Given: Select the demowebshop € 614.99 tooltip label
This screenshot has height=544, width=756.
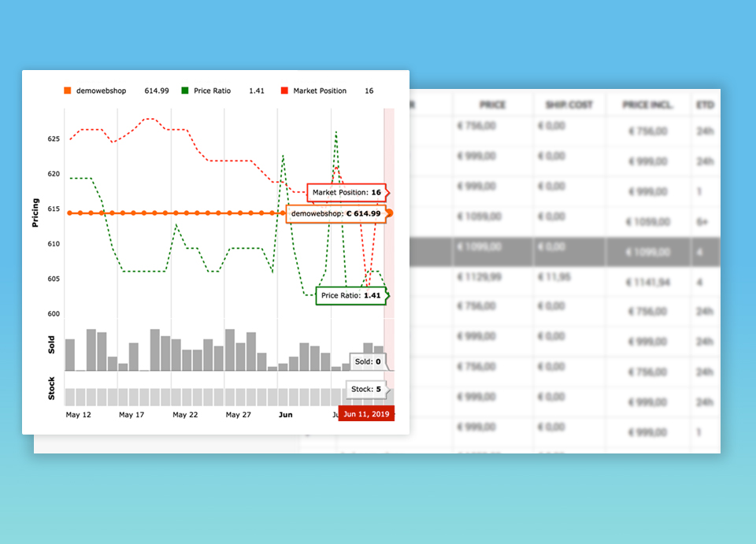Looking at the screenshot, I should pyautogui.click(x=335, y=213).
